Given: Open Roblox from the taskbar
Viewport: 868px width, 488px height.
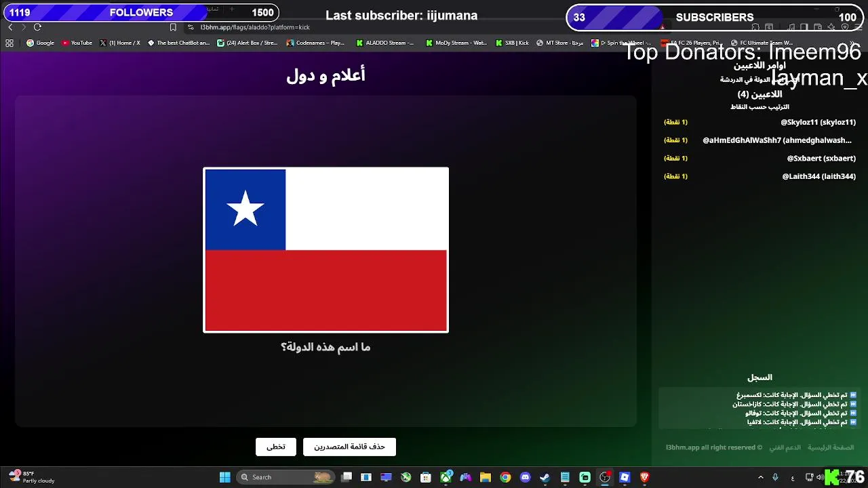Looking at the screenshot, I should point(625,477).
